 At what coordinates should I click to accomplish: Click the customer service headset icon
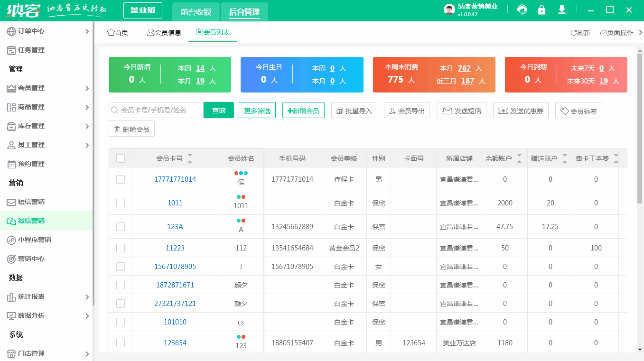521,9
